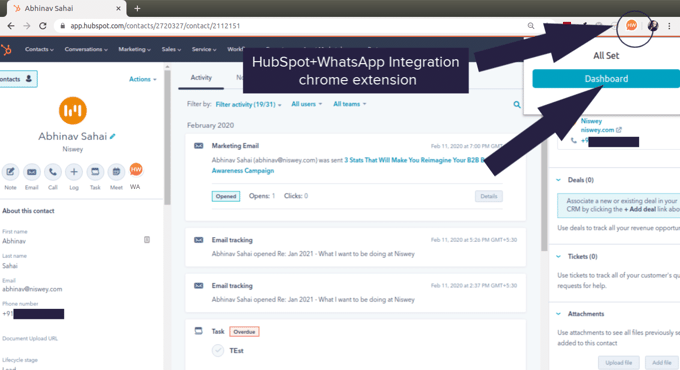Open the Filter activity (19/31) dropdown
The width and height of the screenshot is (680, 370).
pos(248,105)
